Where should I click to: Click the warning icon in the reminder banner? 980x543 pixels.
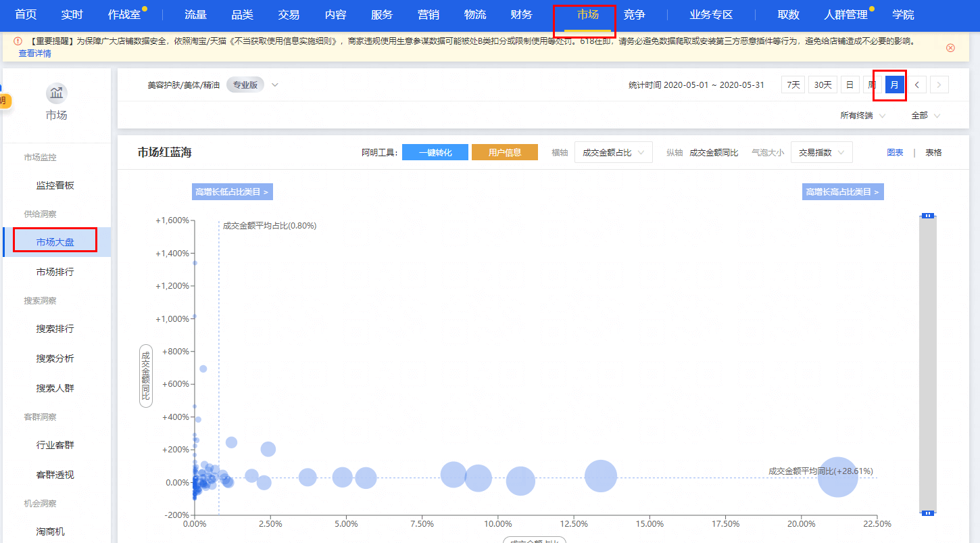[18, 41]
